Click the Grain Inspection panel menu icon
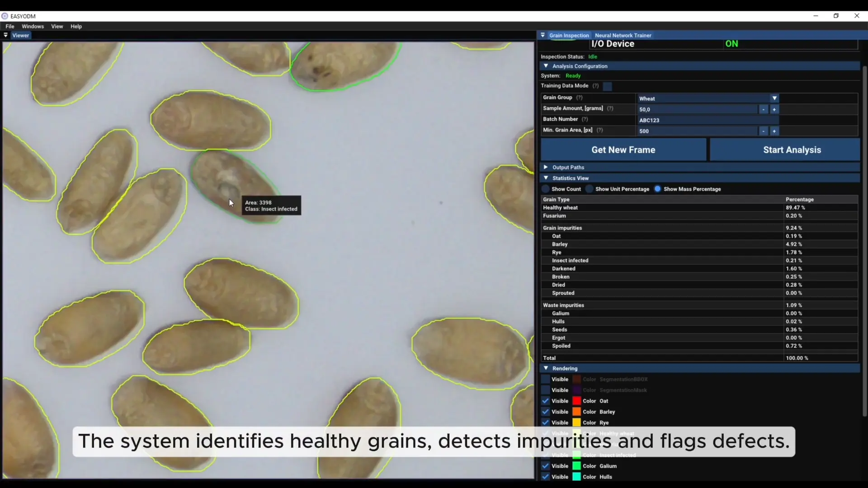The image size is (868, 488). tap(543, 35)
